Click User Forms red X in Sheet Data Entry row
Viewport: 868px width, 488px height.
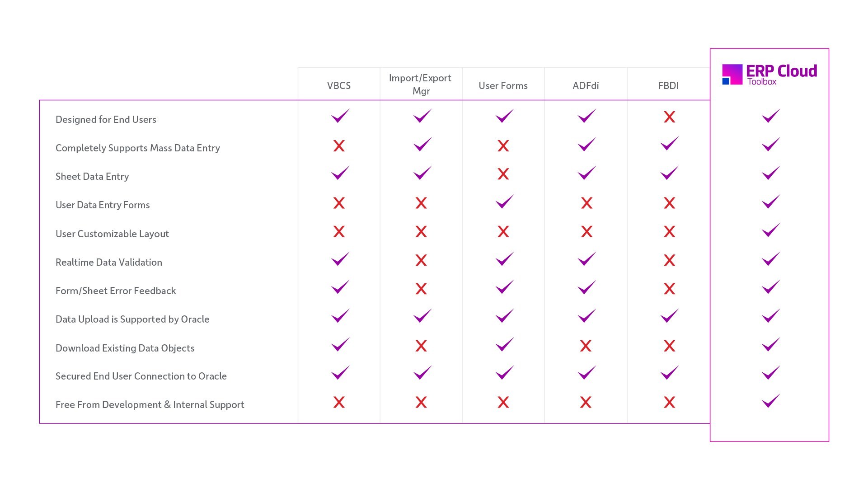pos(503,174)
